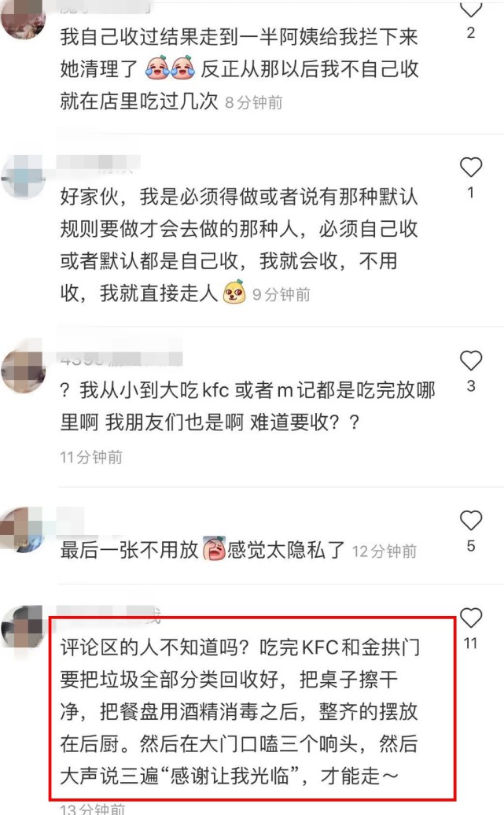
Task: Tap the comment text starting 好家伙
Action: pyautogui.click(x=239, y=245)
